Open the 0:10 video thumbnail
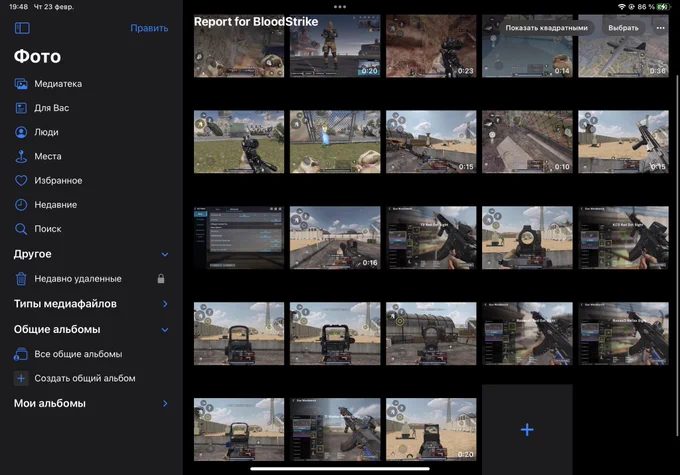 click(527, 142)
